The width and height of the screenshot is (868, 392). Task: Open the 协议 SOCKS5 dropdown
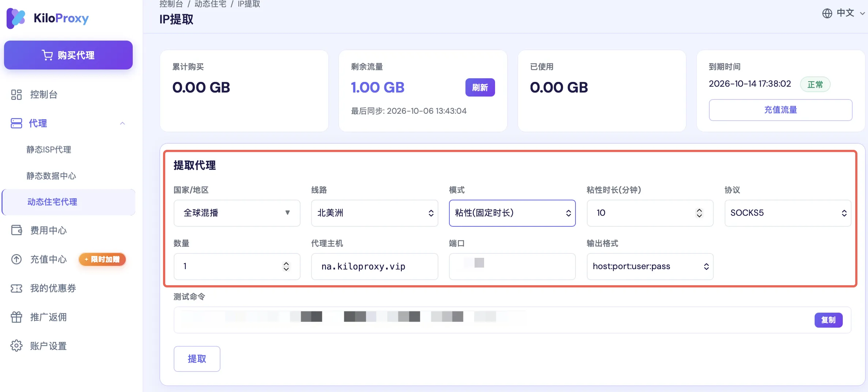pyautogui.click(x=788, y=213)
